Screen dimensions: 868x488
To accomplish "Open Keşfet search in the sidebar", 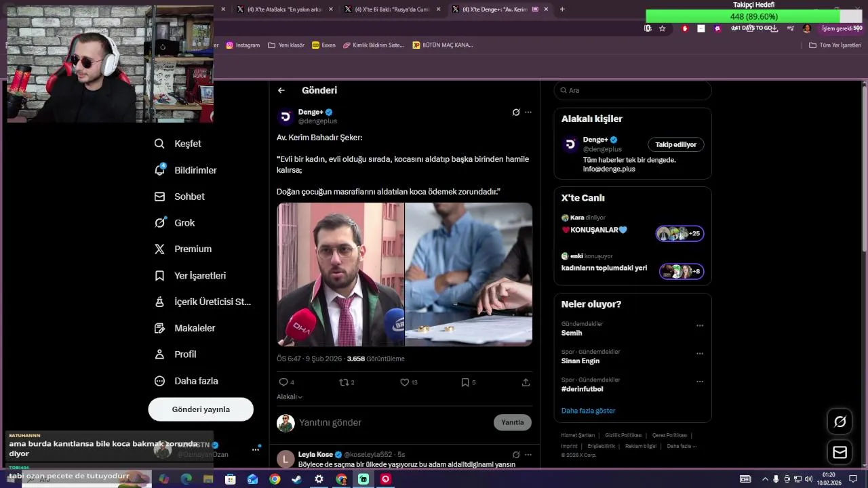I will [x=178, y=144].
